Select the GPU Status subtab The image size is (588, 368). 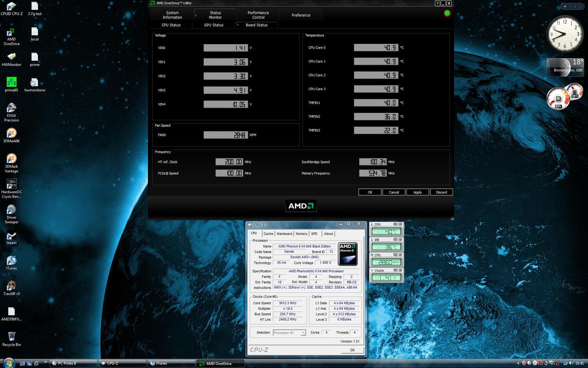pos(214,25)
